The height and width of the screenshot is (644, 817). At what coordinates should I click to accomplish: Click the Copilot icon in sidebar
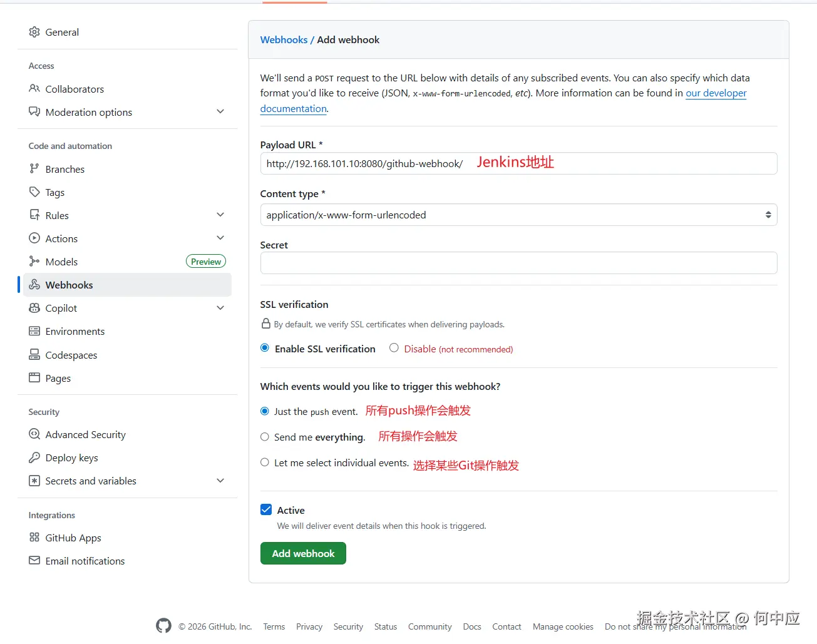pyautogui.click(x=34, y=308)
